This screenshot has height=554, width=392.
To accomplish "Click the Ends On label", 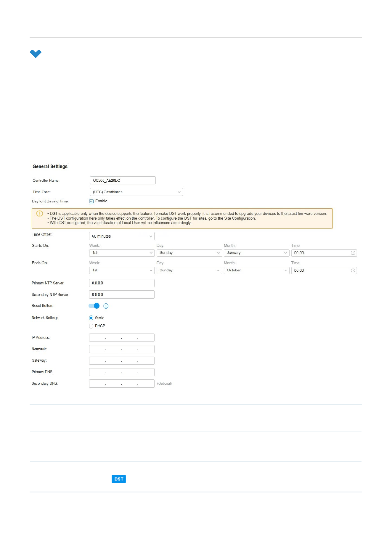I will (40, 263).
